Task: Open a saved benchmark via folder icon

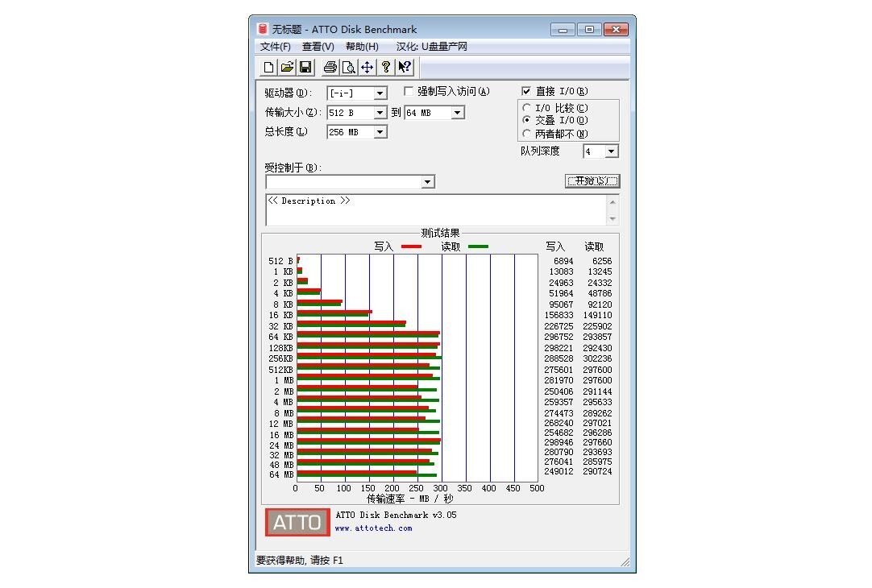Action: pos(287,67)
